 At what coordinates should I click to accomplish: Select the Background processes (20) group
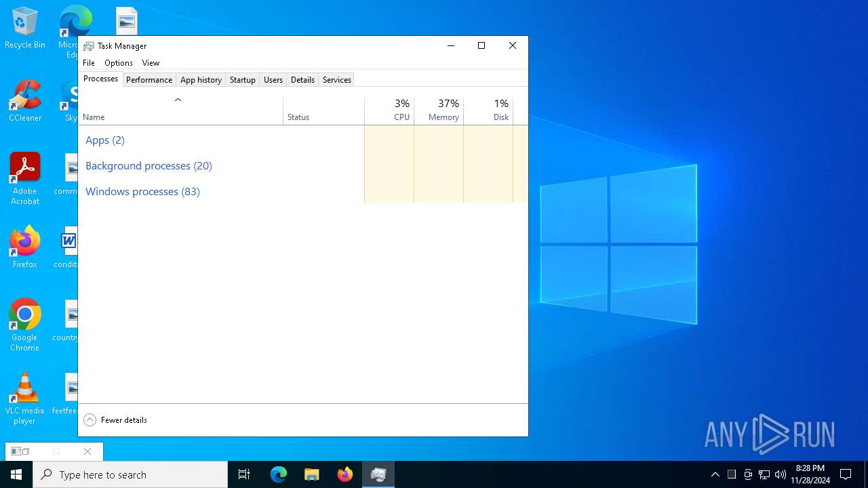pyautogui.click(x=149, y=166)
